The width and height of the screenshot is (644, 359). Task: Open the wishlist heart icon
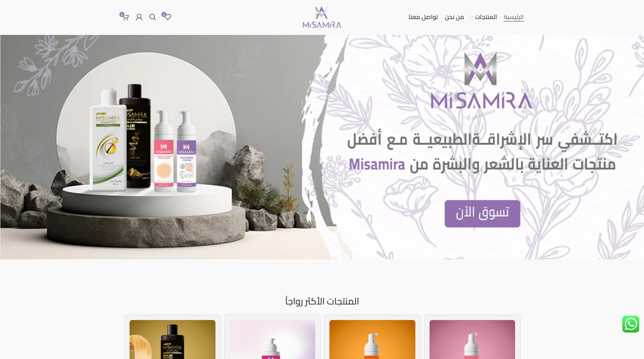[x=168, y=17]
